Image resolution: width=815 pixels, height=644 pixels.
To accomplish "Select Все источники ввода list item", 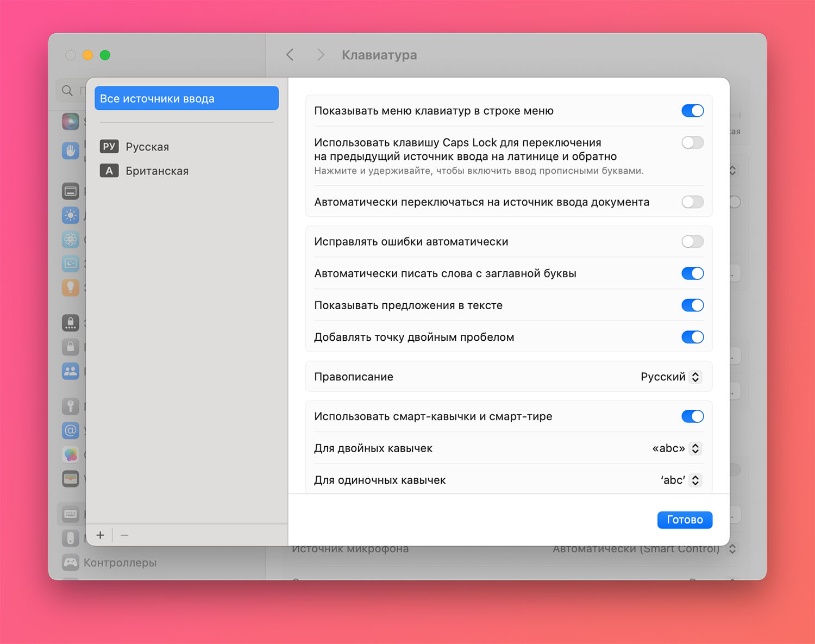I will [186, 98].
